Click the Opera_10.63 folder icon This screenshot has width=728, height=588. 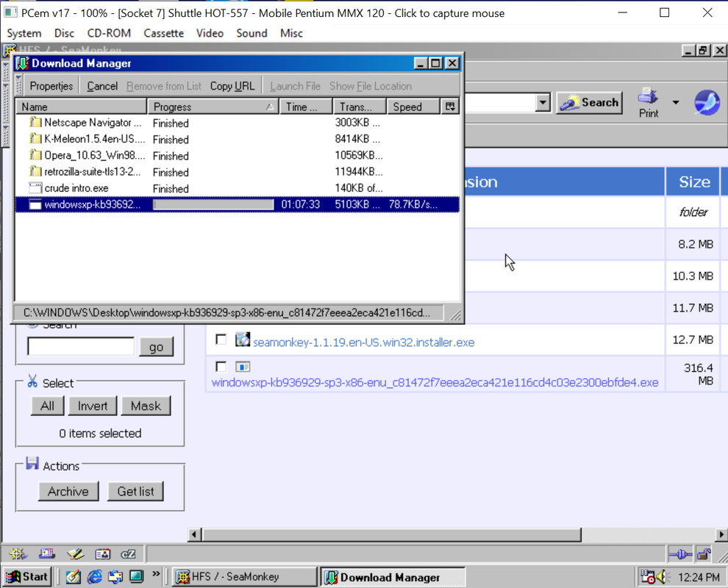(x=35, y=155)
